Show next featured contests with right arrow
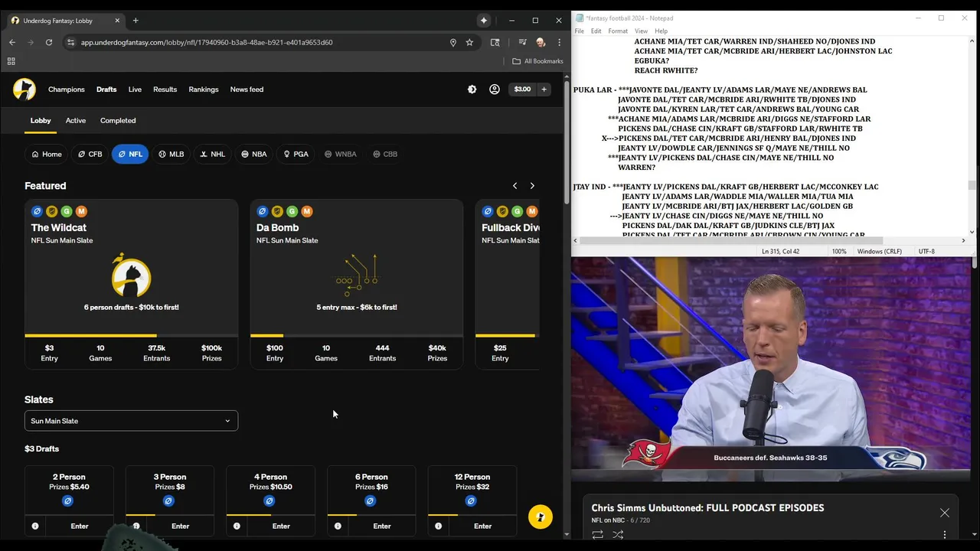Image resolution: width=980 pixels, height=551 pixels. 532,186
